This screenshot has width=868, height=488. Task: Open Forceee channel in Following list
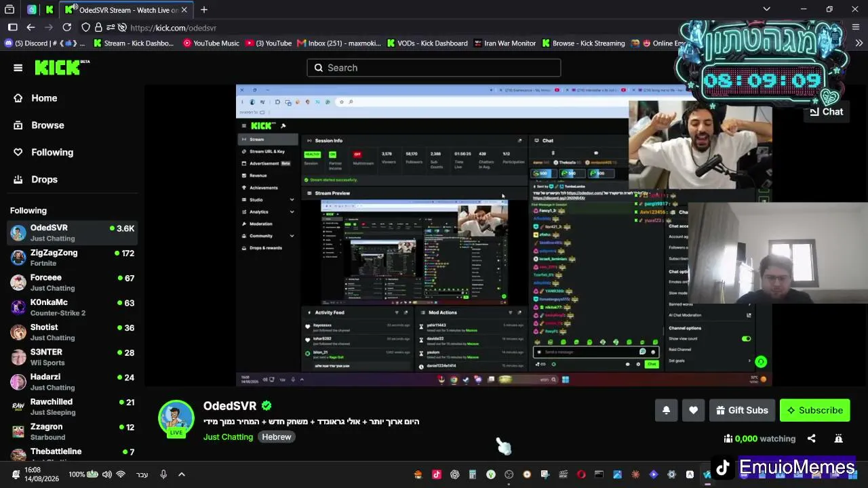pos(73,283)
